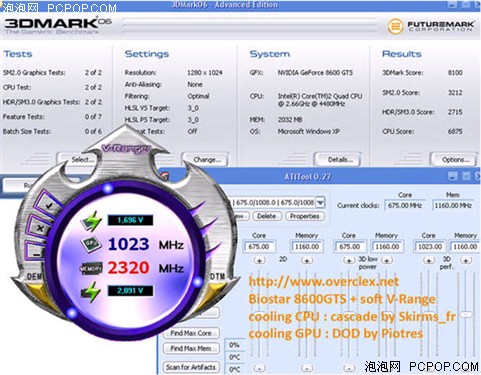
Task: Click the DTM label on V-Ranger
Action: (217, 276)
